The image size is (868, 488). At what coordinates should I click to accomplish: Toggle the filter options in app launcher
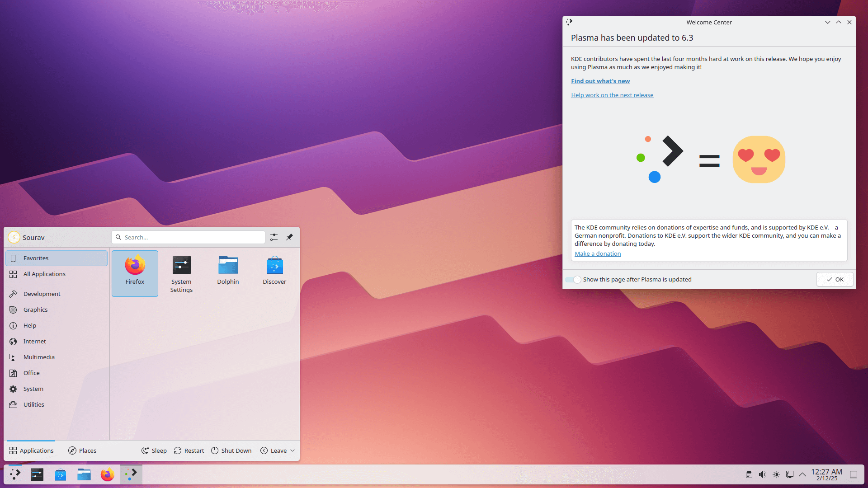(x=274, y=237)
